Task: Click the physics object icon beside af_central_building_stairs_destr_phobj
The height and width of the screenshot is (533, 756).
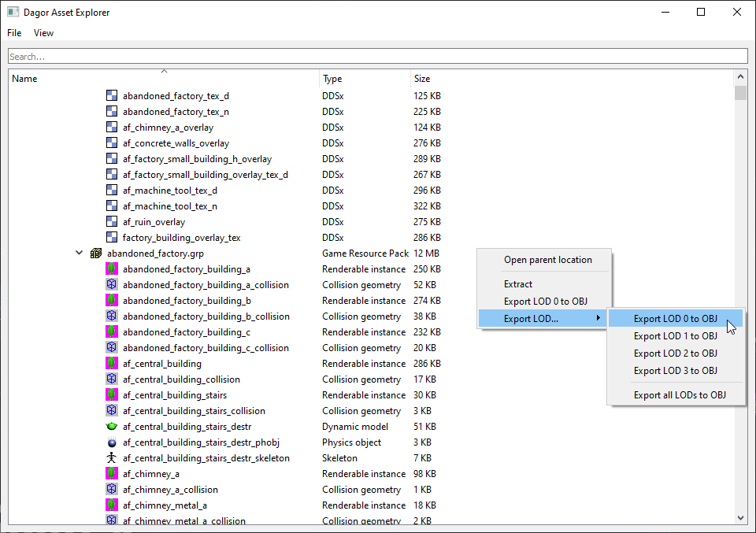Action: [x=110, y=442]
